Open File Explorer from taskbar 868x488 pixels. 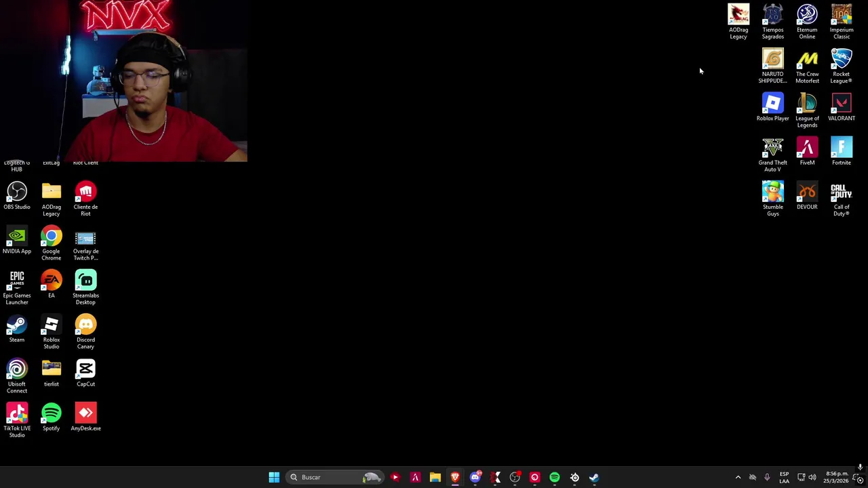click(435, 477)
